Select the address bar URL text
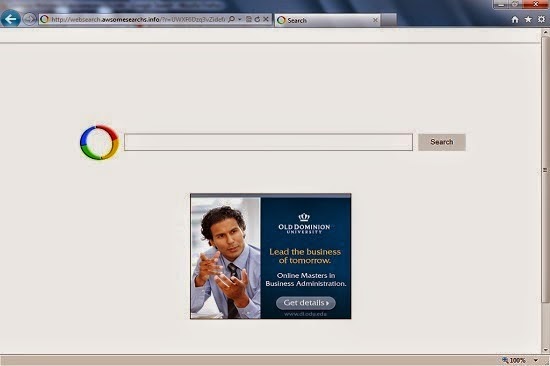This screenshot has width=550, height=366. [x=138, y=20]
